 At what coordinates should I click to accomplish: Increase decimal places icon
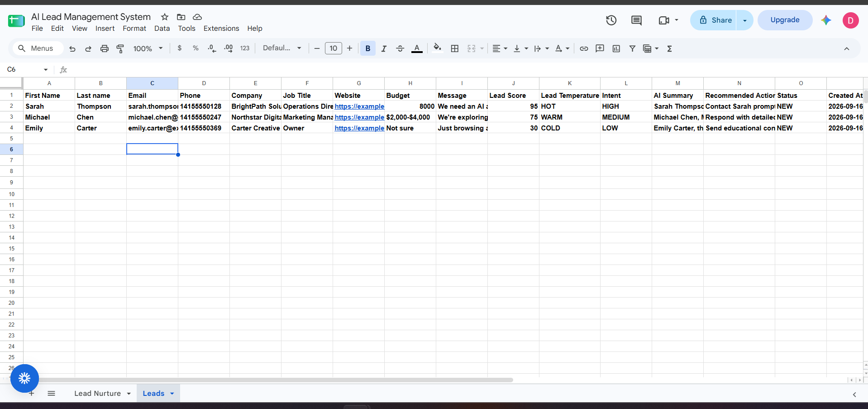[229, 48]
